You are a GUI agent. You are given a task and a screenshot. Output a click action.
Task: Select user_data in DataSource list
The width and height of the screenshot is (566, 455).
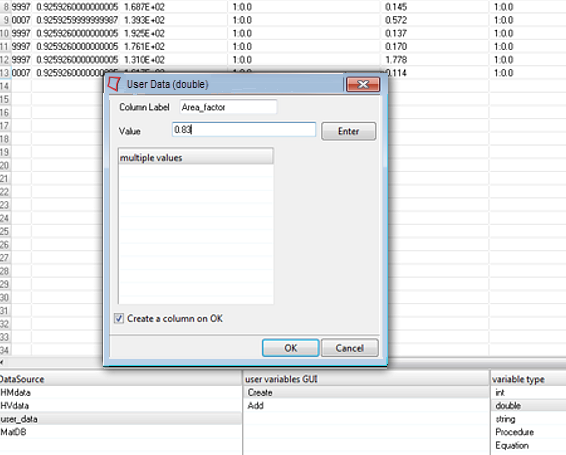point(121,419)
